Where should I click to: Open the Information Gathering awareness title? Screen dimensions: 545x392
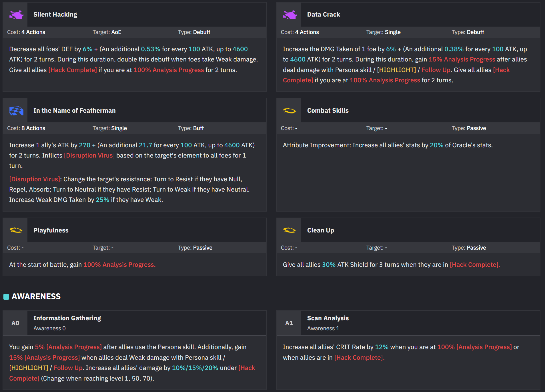[67, 318]
